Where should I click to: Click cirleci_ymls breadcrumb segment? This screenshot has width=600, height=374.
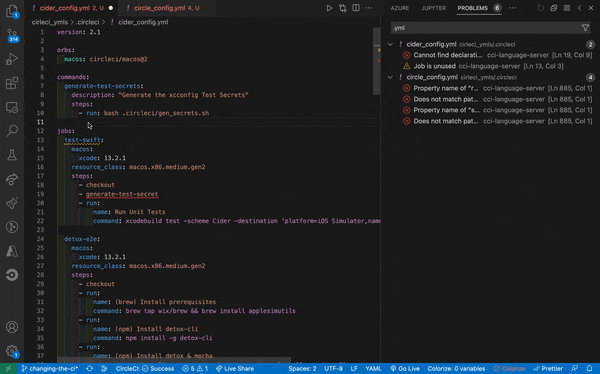(x=50, y=22)
